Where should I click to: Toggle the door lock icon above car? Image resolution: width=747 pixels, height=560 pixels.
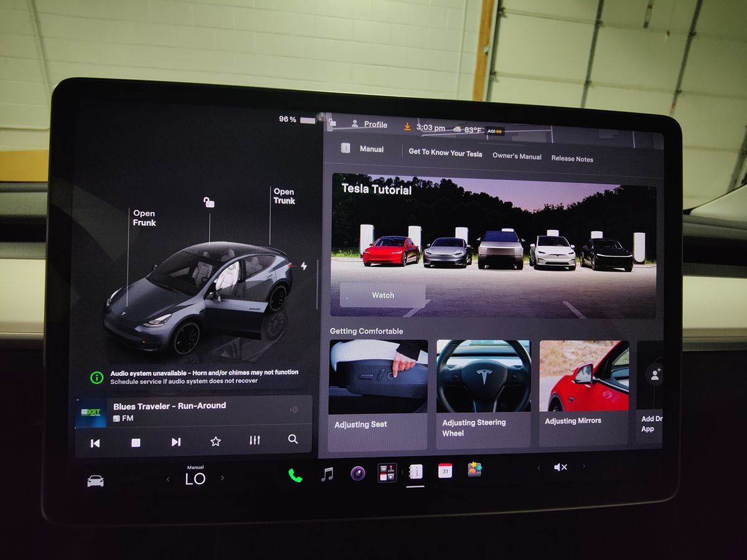[209, 202]
